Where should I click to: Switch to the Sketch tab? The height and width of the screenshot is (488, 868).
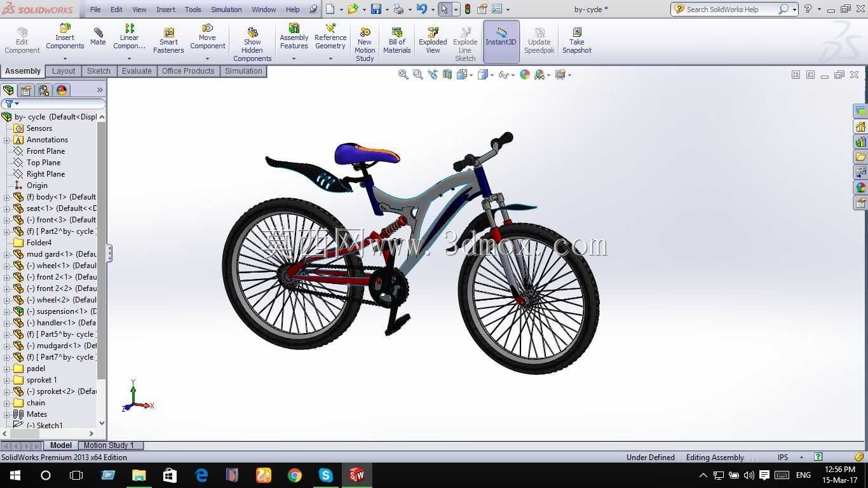[x=98, y=71]
